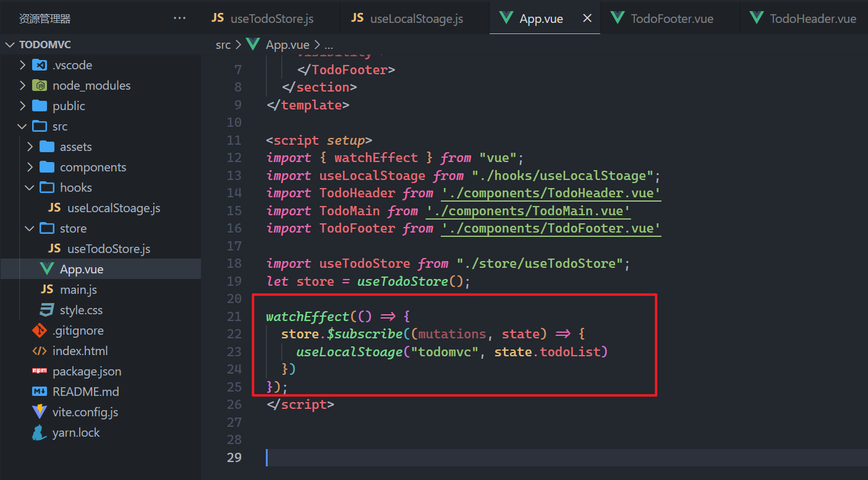
Task: Open vite.config.js from the file tree
Action: point(85,413)
